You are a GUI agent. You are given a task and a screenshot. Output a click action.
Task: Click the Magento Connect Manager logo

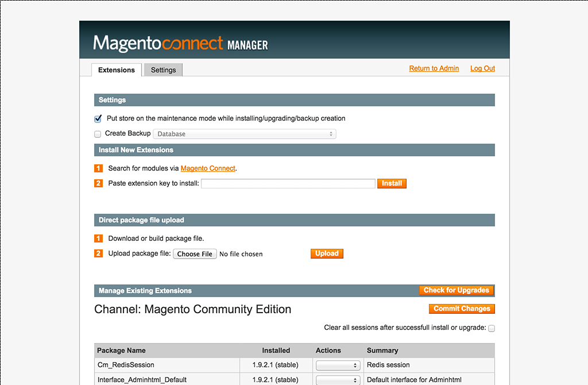tap(180, 43)
